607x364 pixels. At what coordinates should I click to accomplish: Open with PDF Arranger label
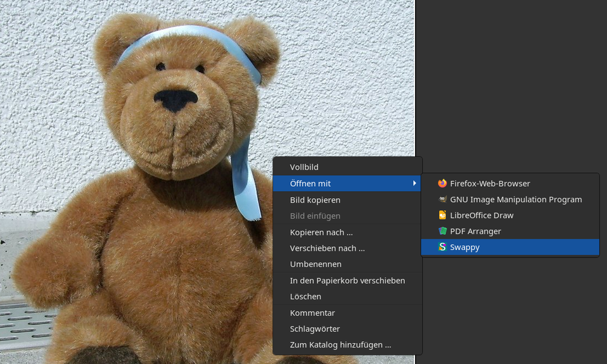pos(475,231)
